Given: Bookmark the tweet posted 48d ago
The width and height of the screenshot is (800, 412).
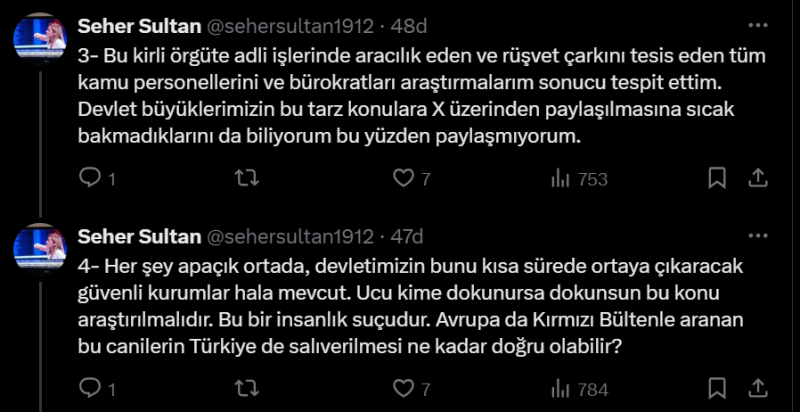Looking at the screenshot, I should [x=717, y=178].
